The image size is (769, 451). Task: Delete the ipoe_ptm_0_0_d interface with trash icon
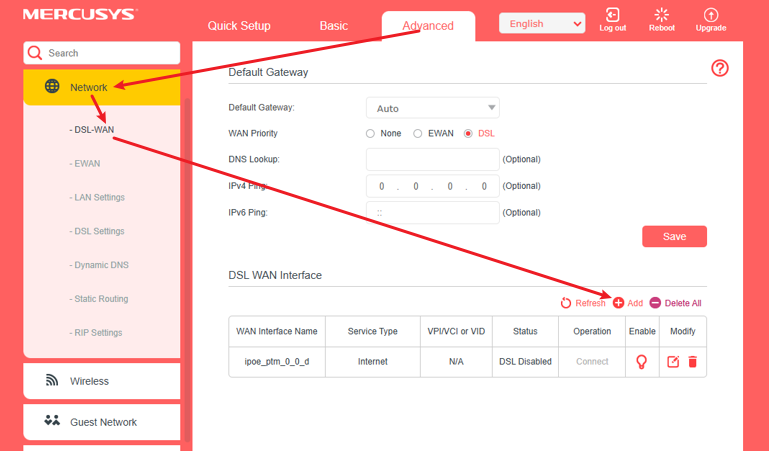(x=692, y=362)
